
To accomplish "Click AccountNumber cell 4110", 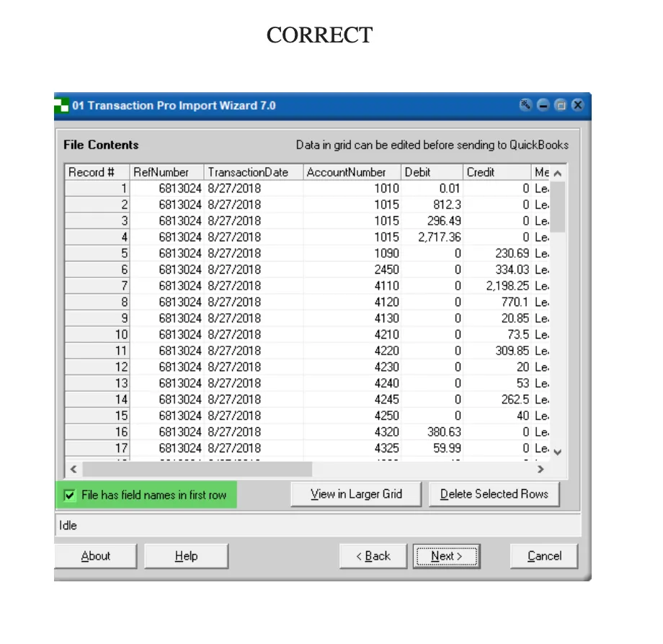I will pyautogui.click(x=352, y=286).
